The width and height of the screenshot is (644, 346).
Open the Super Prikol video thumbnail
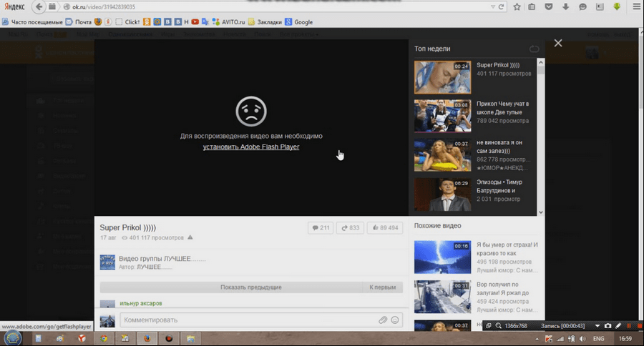pos(442,77)
